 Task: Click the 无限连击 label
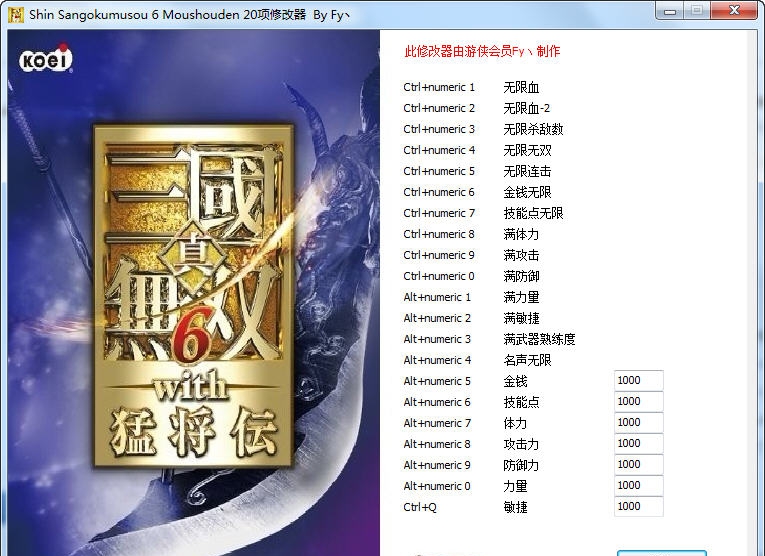pyautogui.click(x=527, y=172)
